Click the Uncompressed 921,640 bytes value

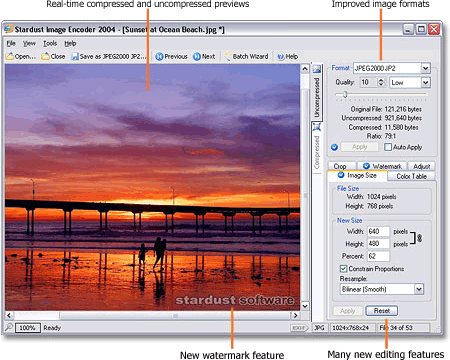click(x=403, y=118)
